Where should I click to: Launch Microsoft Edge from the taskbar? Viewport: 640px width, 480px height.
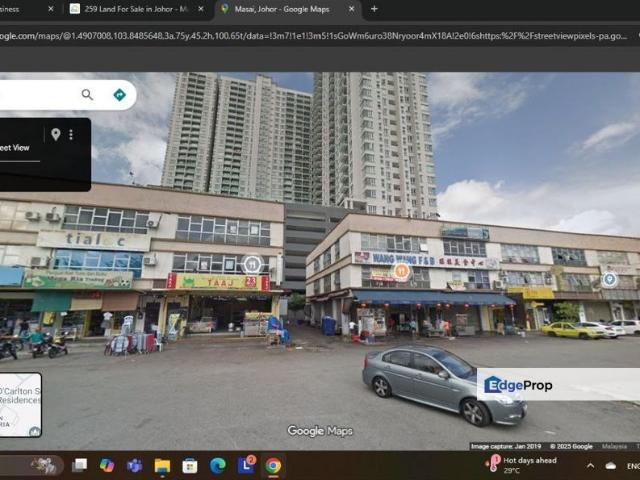(218, 465)
